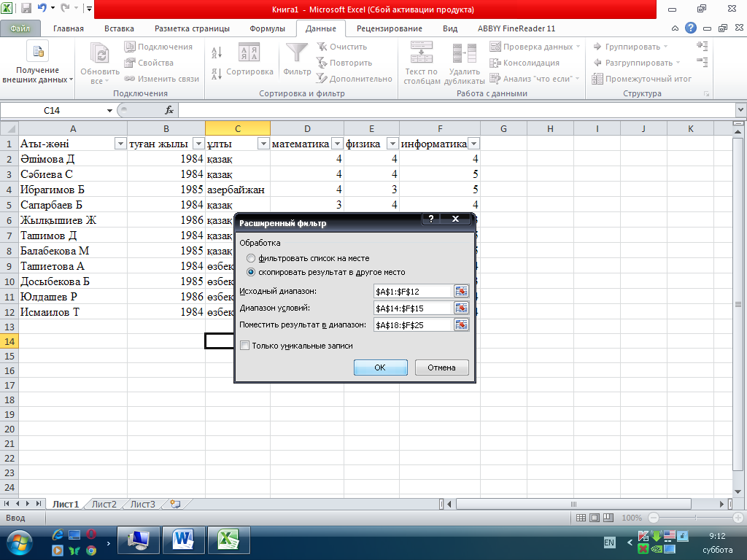The image size is (747, 560).
Task: Click range selector icon for Исходный диапазон
Action: (461, 292)
